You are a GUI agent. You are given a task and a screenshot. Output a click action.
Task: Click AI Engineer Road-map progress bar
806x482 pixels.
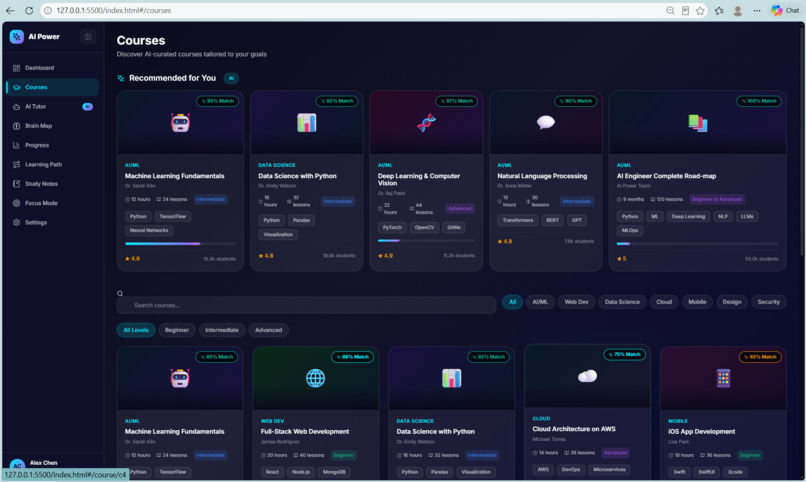tap(697, 244)
